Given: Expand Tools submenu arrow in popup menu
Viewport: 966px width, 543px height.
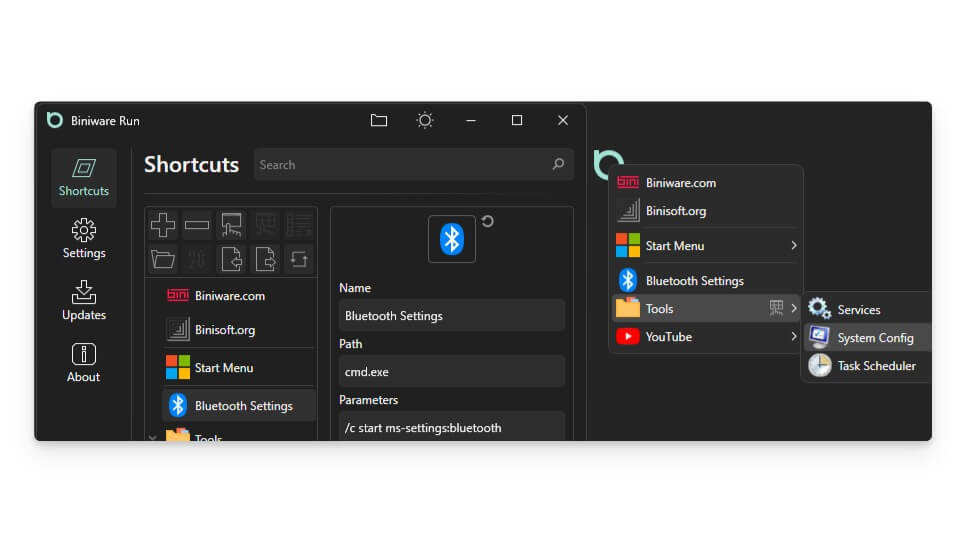Looking at the screenshot, I should pos(794,308).
